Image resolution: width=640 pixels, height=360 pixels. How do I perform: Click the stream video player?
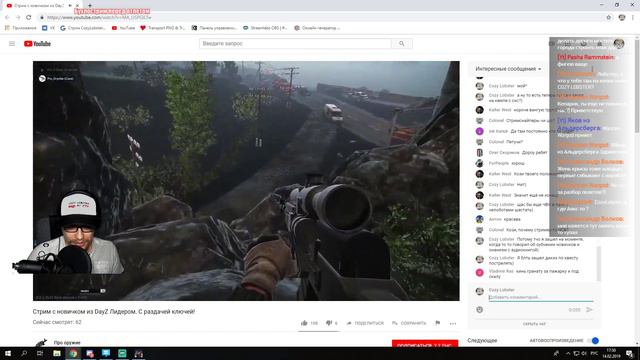(246, 181)
